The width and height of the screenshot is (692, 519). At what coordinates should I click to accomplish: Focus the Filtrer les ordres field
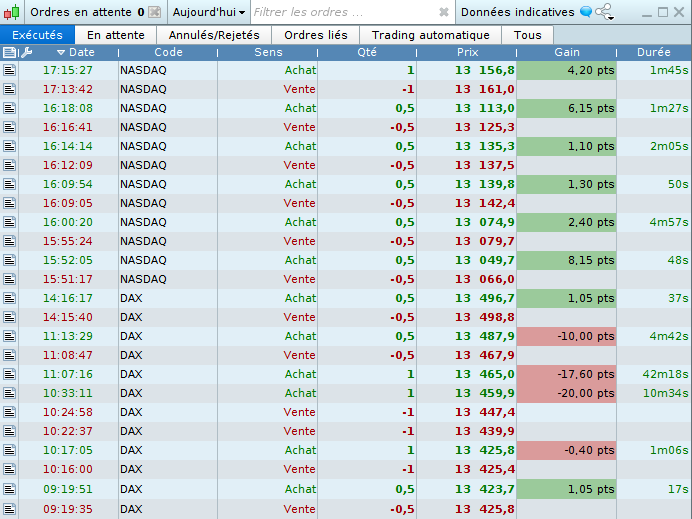point(346,12)
